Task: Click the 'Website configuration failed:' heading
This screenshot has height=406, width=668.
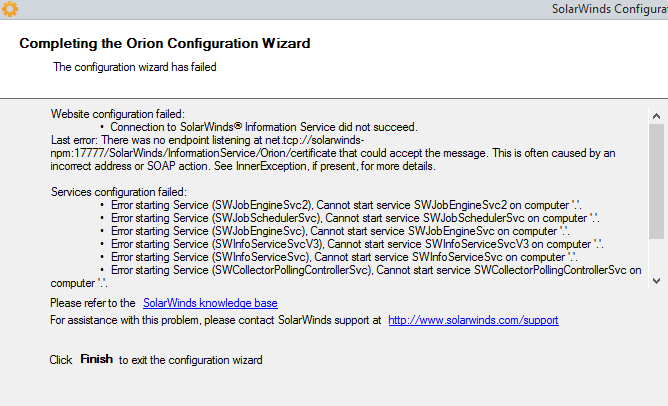Action: pyautogui.click(x=118, y=114)
